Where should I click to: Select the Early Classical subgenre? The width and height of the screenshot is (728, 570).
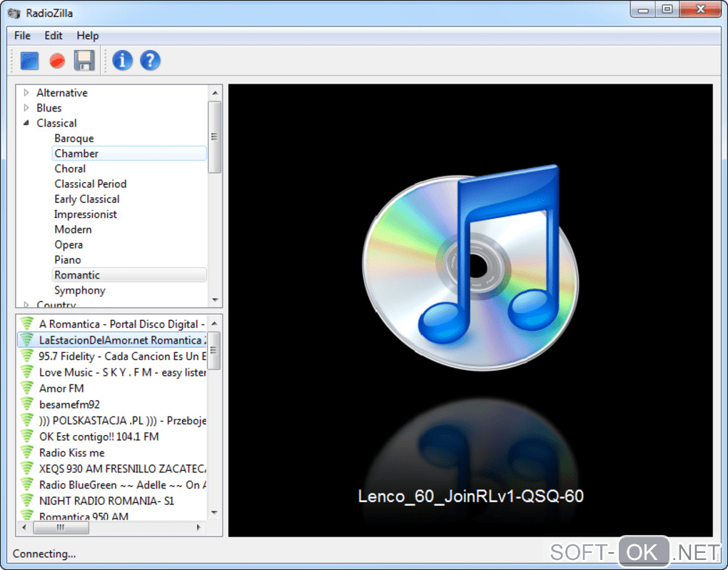coord(87,199)
